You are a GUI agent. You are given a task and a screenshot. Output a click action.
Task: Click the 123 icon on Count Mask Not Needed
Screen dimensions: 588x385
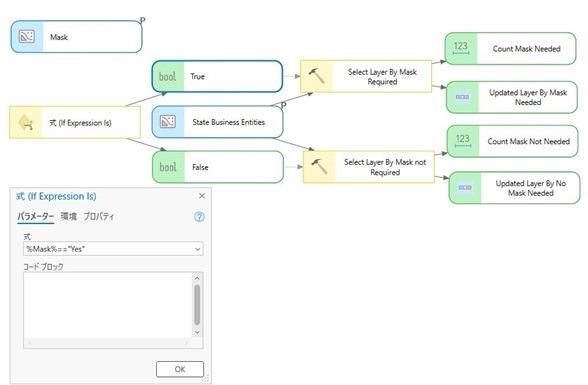[x=463, y=141]
